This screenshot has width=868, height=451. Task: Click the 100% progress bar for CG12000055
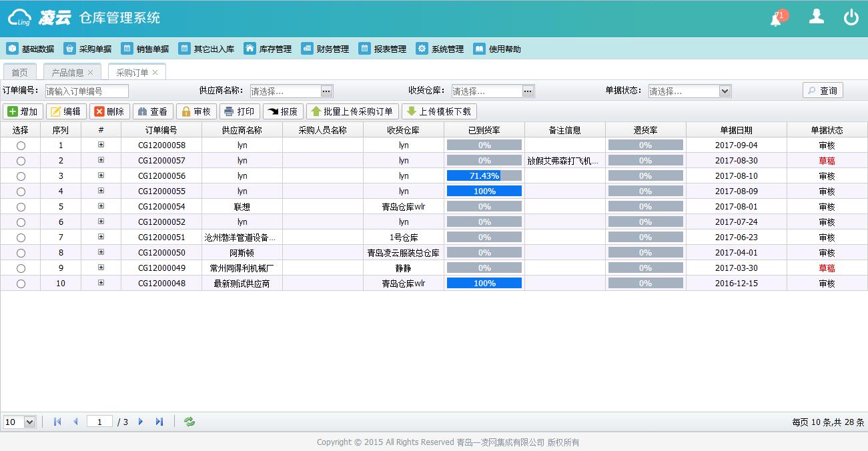(x=484, y=191)
